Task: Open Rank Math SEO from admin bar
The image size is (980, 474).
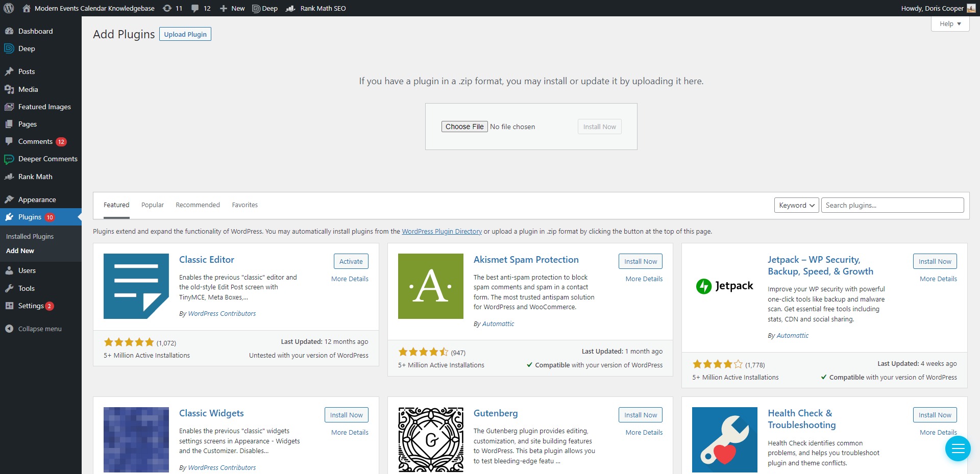Action: (x=316, y=8)
